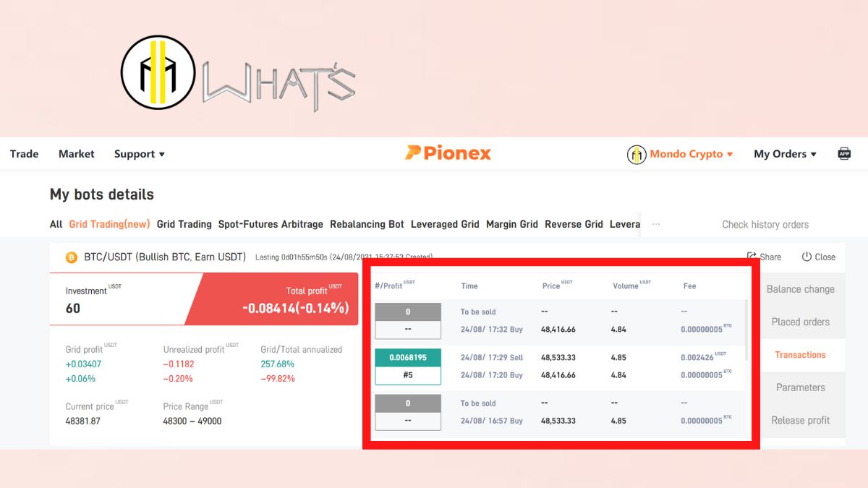This screenshot has width=868, height=488.
Task: Open the Placed orders panel
Action: click(801, 322)
